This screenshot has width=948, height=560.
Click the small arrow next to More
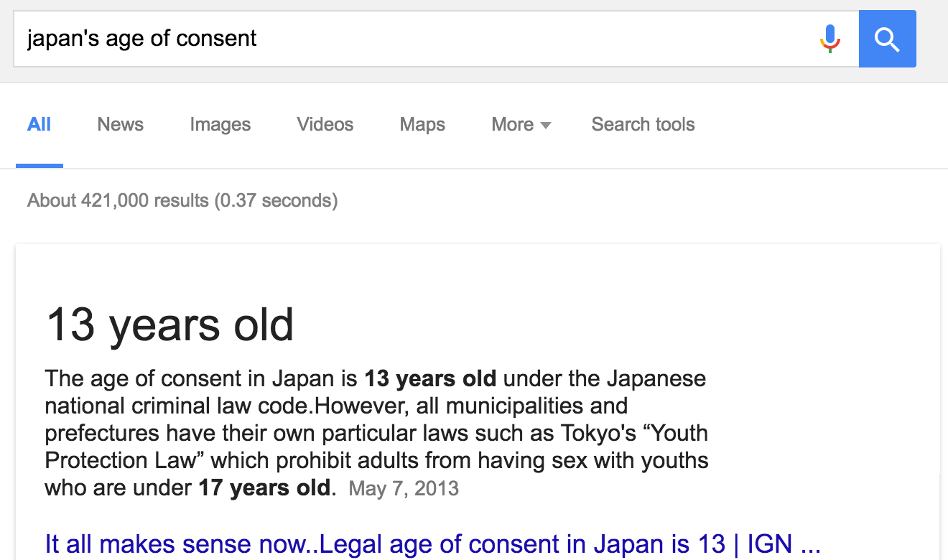point(546,126)
